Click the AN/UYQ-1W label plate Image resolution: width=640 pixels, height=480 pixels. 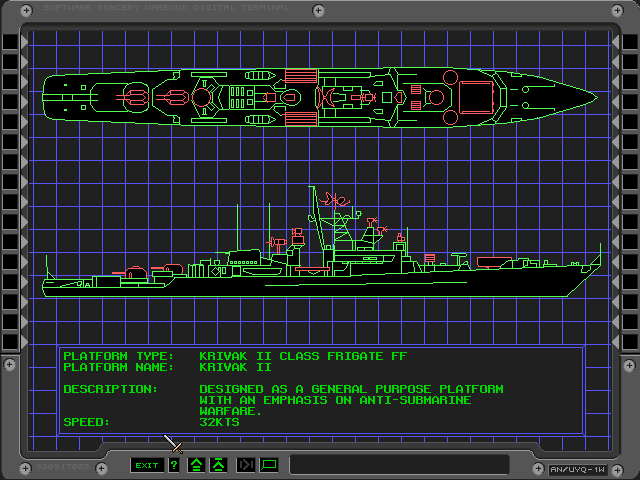[578, 469]
